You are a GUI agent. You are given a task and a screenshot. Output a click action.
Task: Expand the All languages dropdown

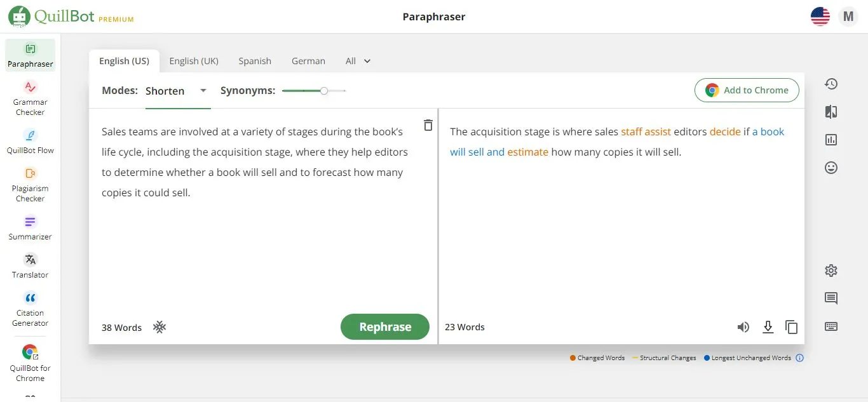[x=358, y=60]
